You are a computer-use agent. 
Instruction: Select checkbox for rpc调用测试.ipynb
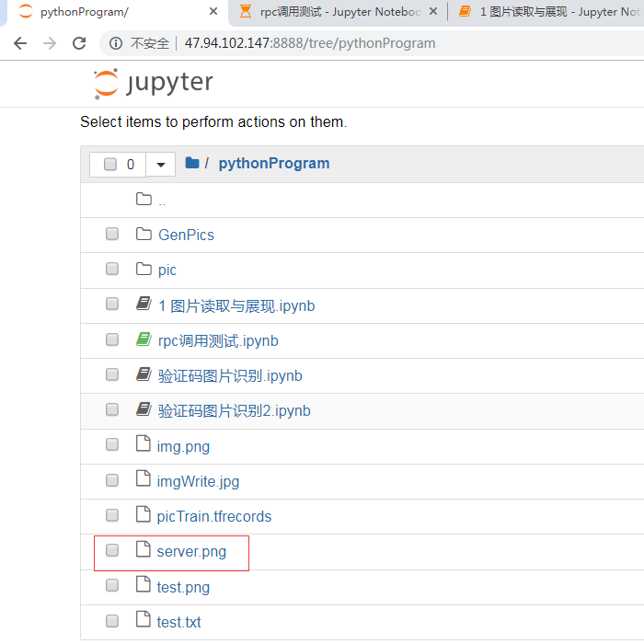point(112,339)
